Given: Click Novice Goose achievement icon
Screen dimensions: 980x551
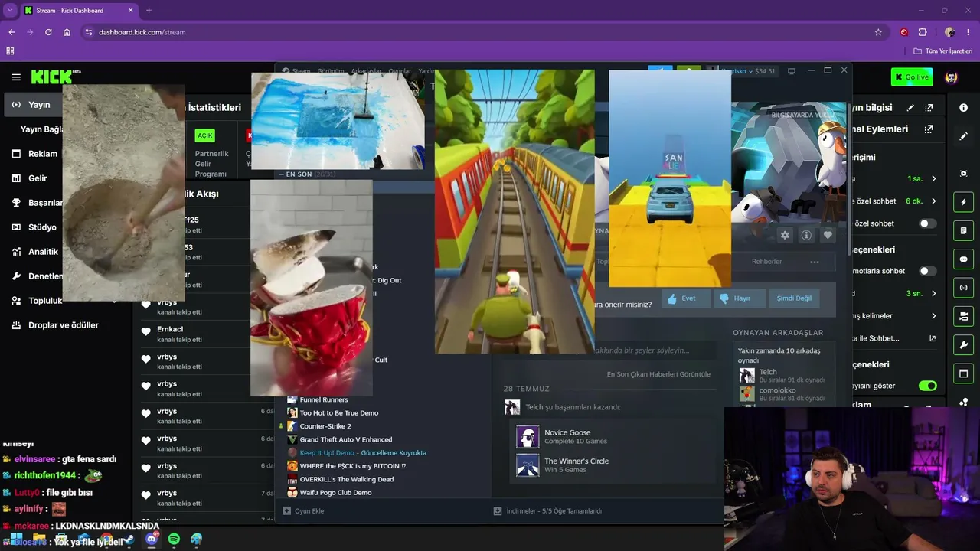Looking at the screenshot, I should pyautogui.click(x=528, y=437).
